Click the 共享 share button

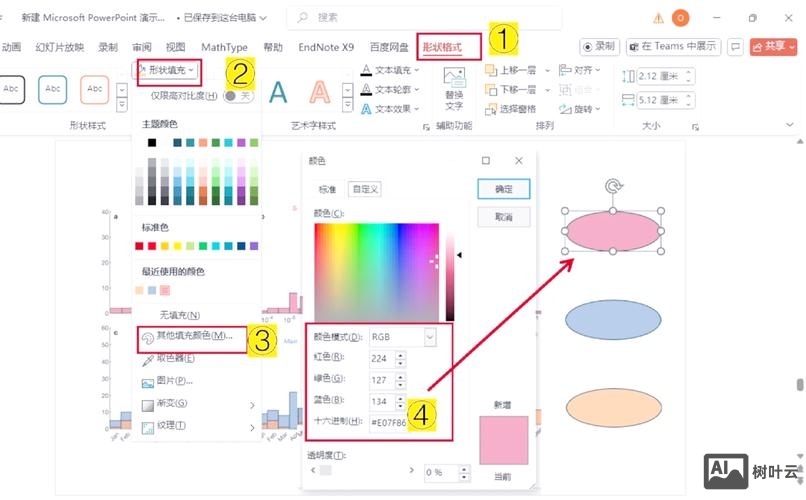[x=773, y=47]
